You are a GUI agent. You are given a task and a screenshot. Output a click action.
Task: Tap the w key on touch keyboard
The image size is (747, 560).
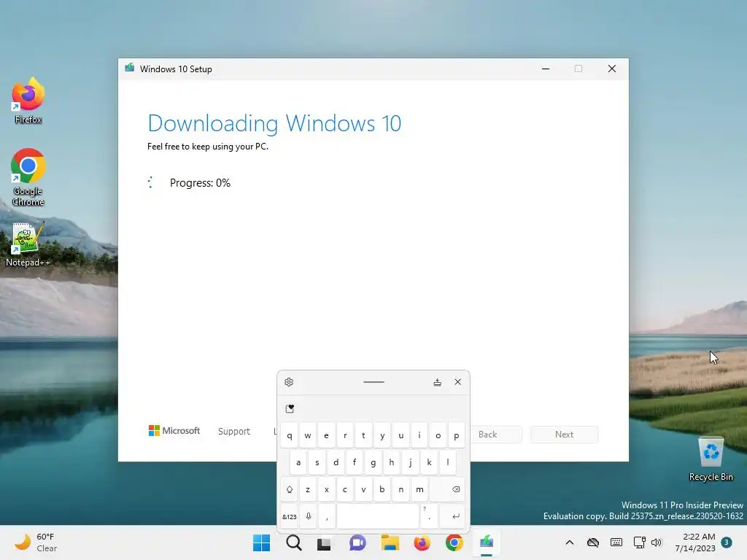(308, 435)
